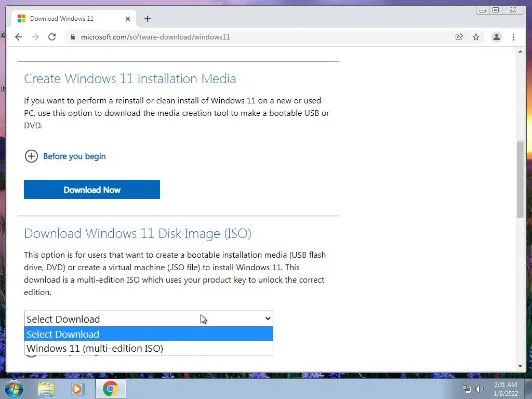Click the scrollbar down arrow
Viewport: 532px width, 399px height.
(x=520, y=366)
